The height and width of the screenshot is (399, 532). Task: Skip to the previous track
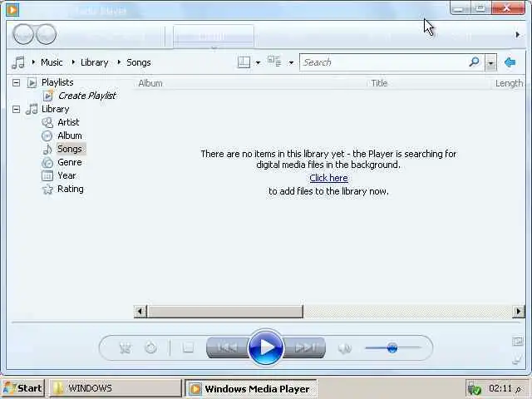(227, 347)
